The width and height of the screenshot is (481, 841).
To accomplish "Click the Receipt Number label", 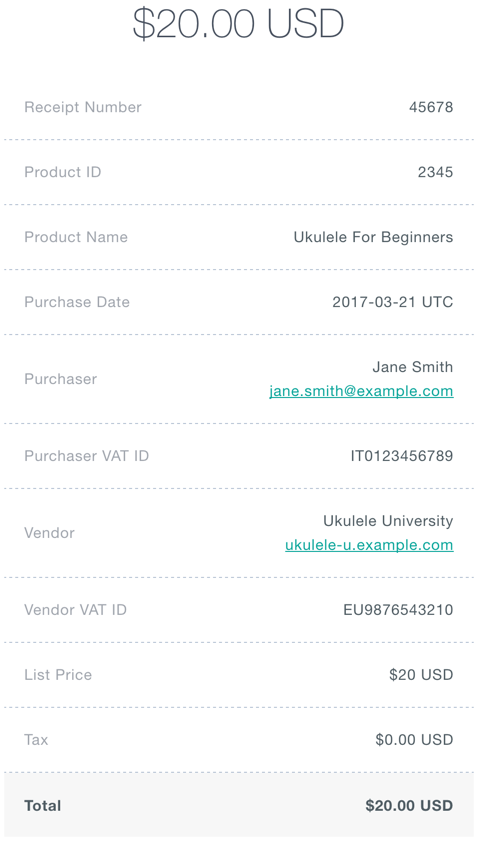I will pyautogui.click(x=83, y=107).
